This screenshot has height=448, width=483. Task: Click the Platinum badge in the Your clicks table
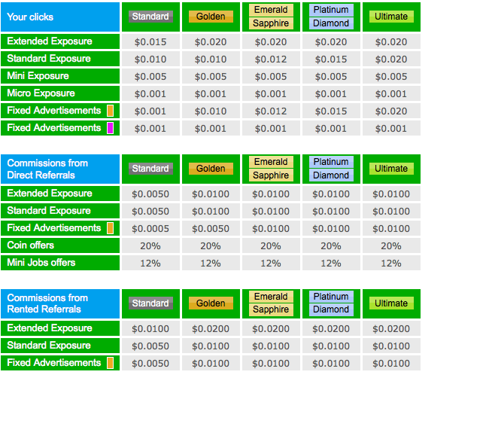(331, 11)
